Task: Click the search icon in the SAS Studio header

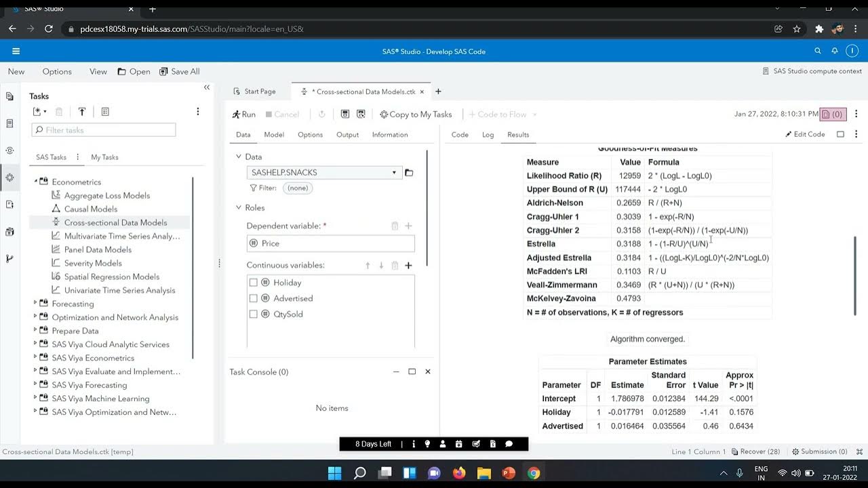Action: 818,51
